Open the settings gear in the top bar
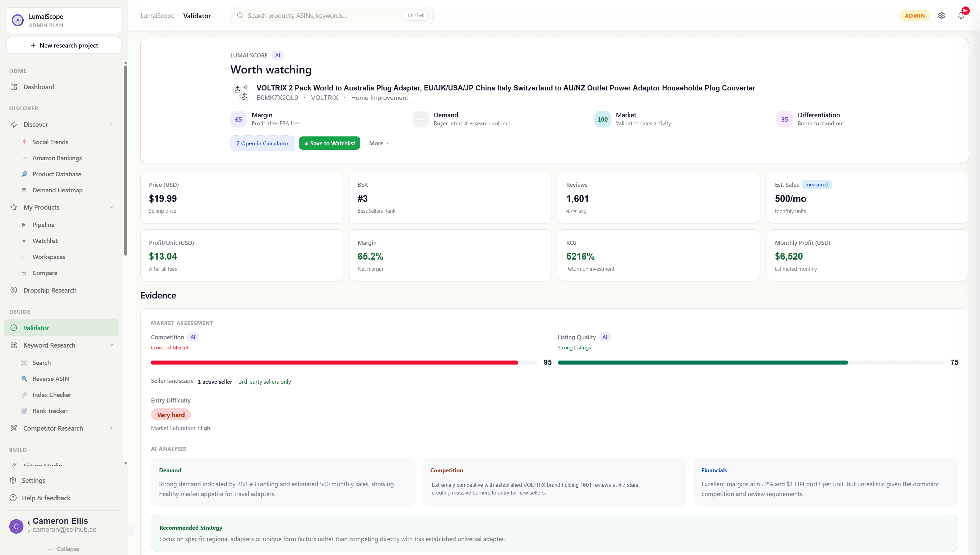This screenshot has height=555, width=980. point(941,16)
